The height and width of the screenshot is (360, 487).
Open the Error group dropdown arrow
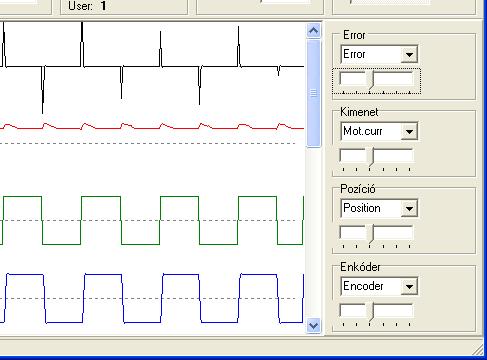[x=409, y=54]
